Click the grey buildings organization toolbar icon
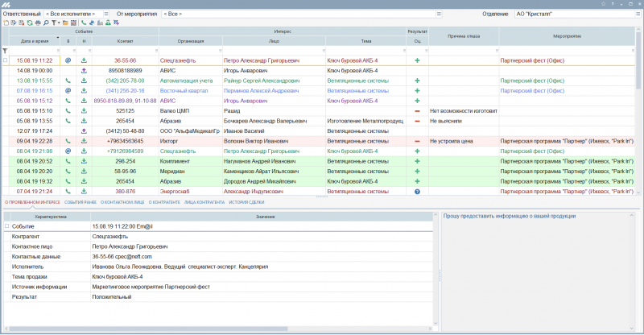 pyautogui.click(x=100, y=23)
